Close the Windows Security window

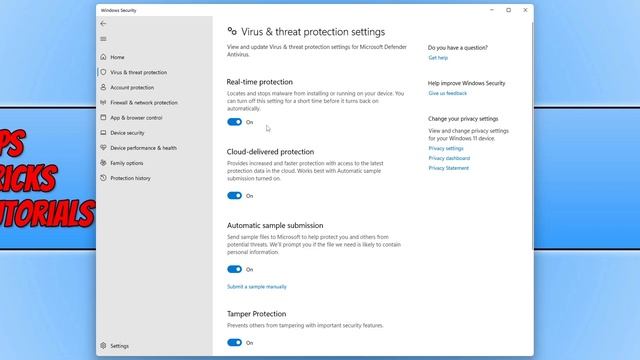pos(525,10)
